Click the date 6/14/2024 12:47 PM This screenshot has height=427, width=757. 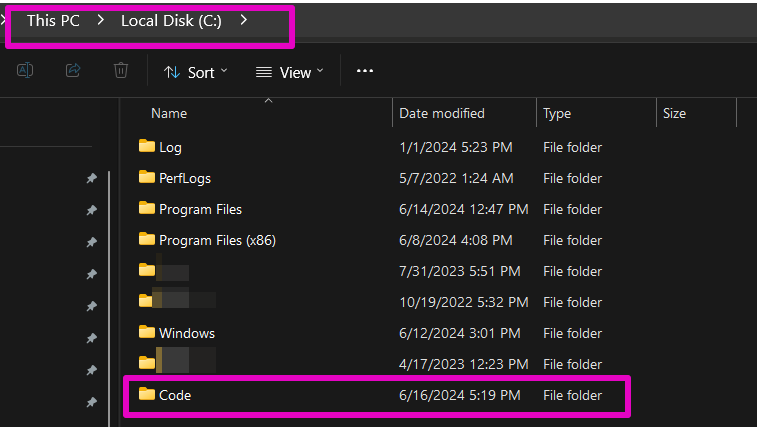coord(463,209)
